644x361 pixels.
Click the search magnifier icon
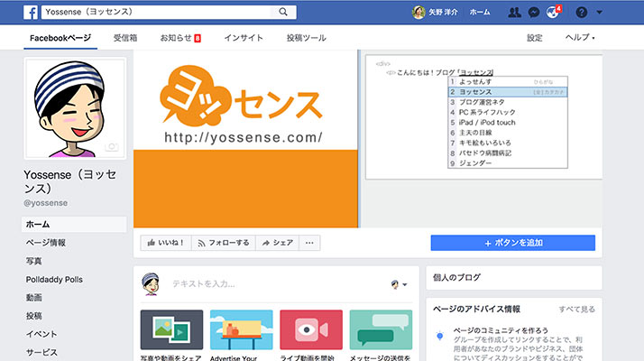pyautogui.click(x=283, y=12)
